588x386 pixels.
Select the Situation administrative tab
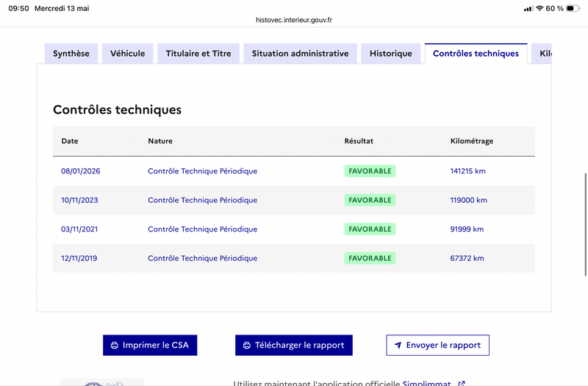(300, 54)
